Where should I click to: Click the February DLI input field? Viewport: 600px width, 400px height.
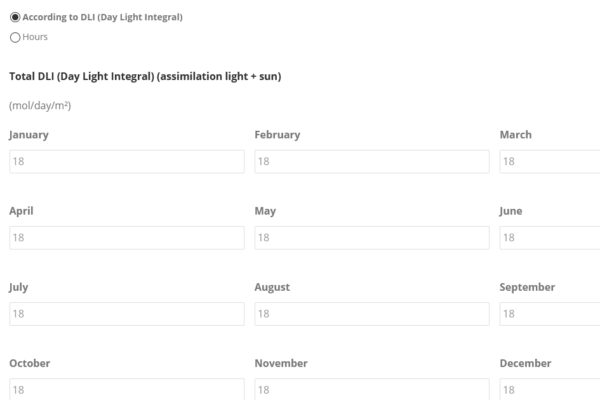[x=372, y=162]
